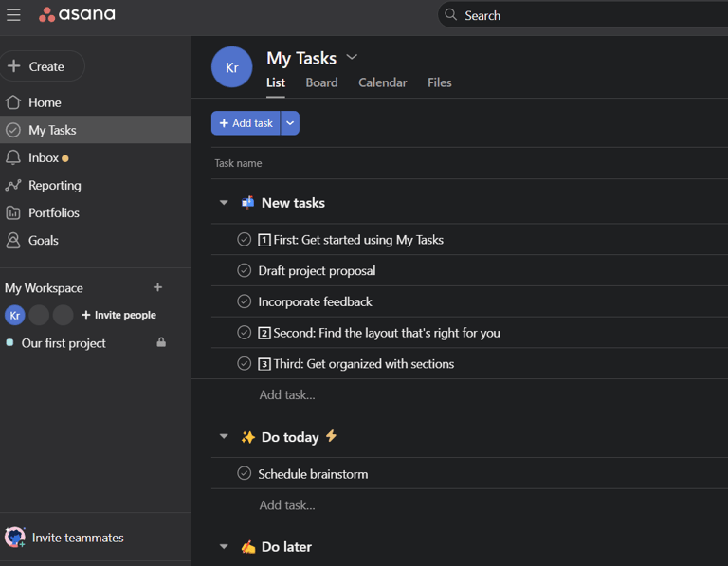Switch to the List tab
This screenshot has width=728, height=566.
pos(276,82)
